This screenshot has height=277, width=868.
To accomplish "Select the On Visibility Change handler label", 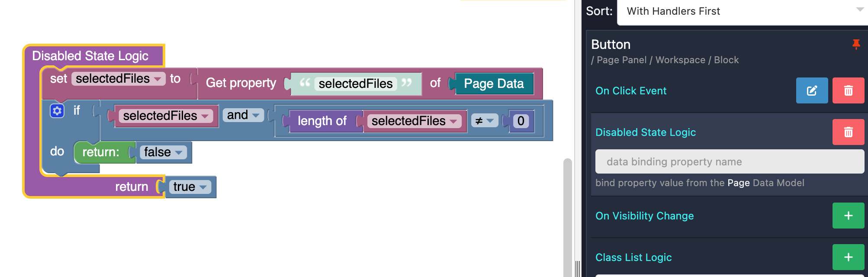I will pyautogui.click(x=644, y=216).
